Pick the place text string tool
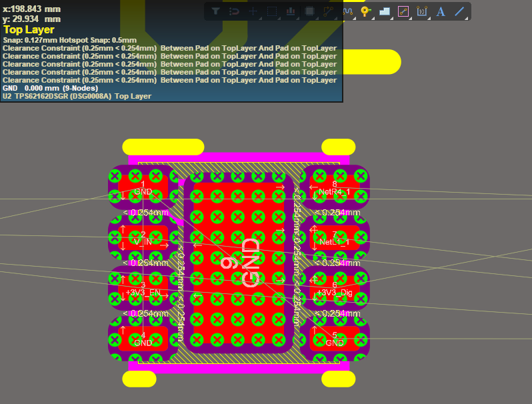Viewport: 532px width, 404px height. click(x=440, y=11)
